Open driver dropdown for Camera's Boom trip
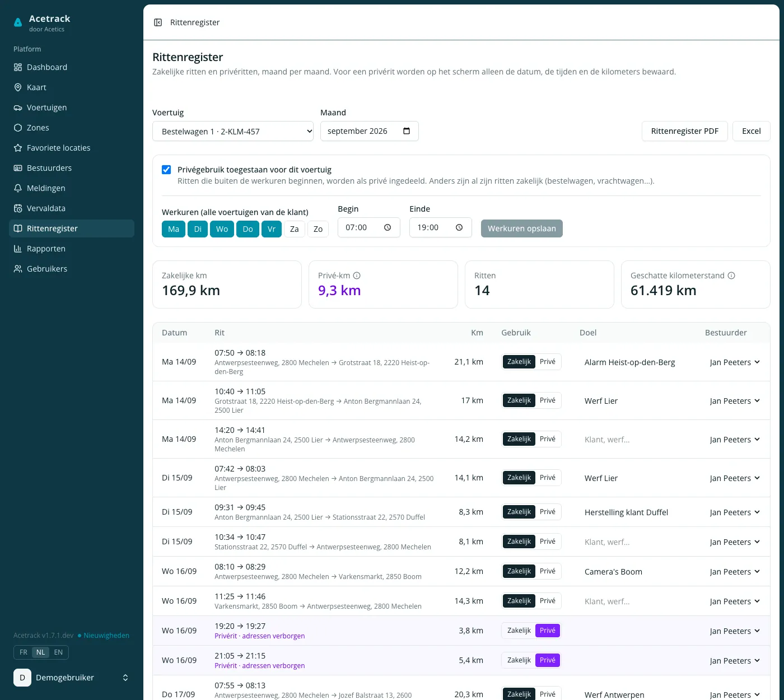The height and width of the screenshot is (700, 784). 735,572
